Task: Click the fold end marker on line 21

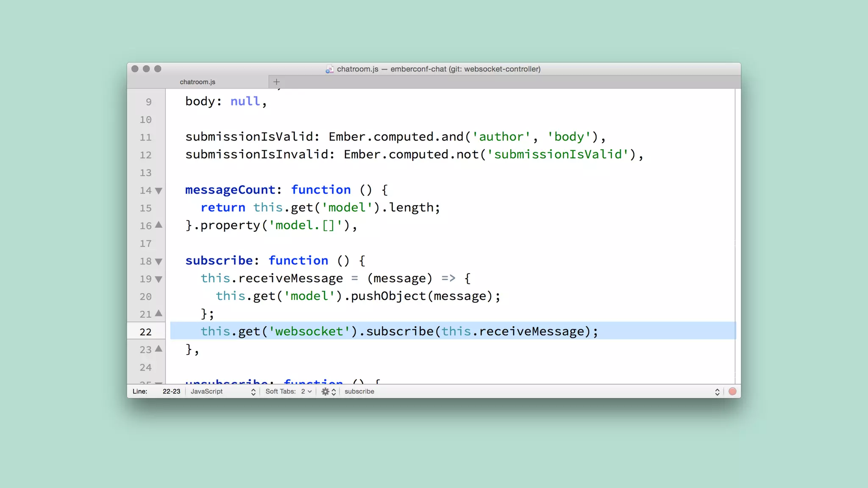Action: [159, 313]
